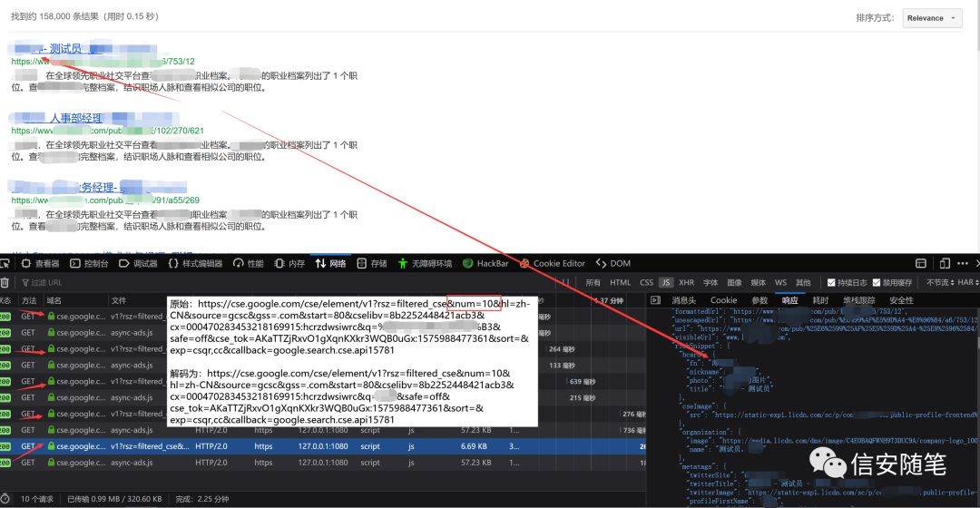Toggle the HTML request filter
980x508 pixels.
(x=620, y=282)
